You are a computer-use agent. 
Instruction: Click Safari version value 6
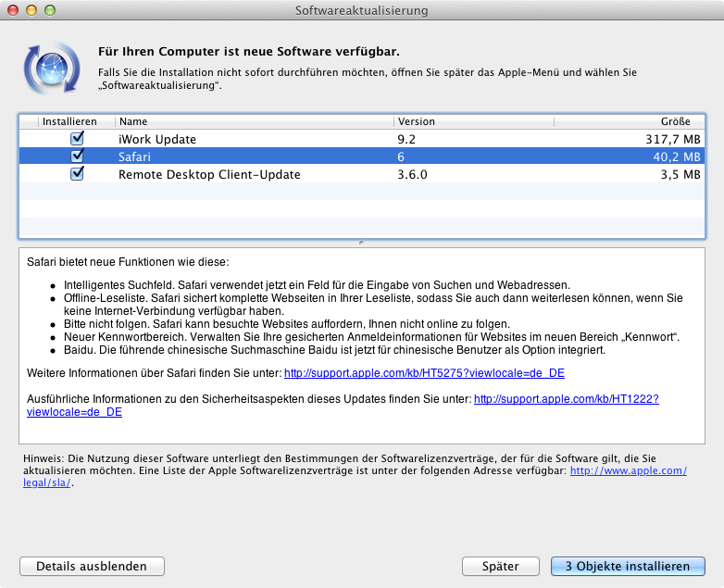click(401, 156)
